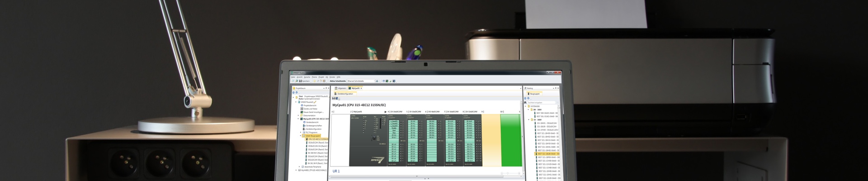Collapse the SYSTEM300 catalog node

(526, 106)
